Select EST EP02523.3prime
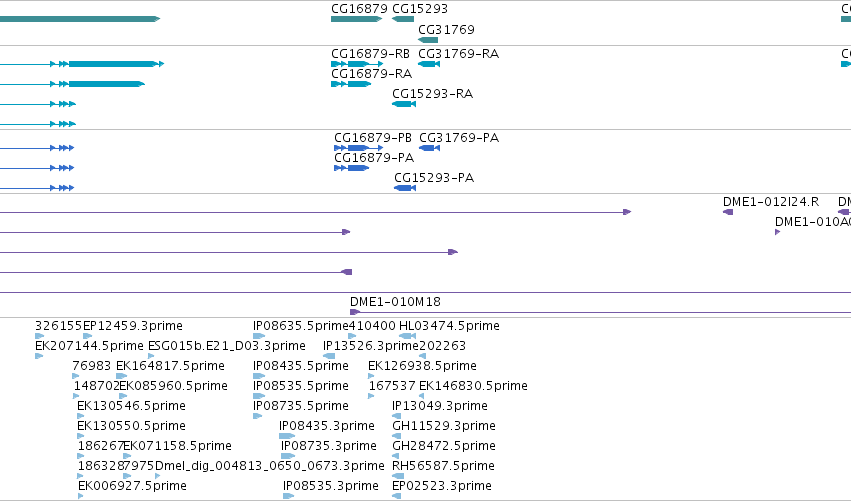 [x=396, y=497]
